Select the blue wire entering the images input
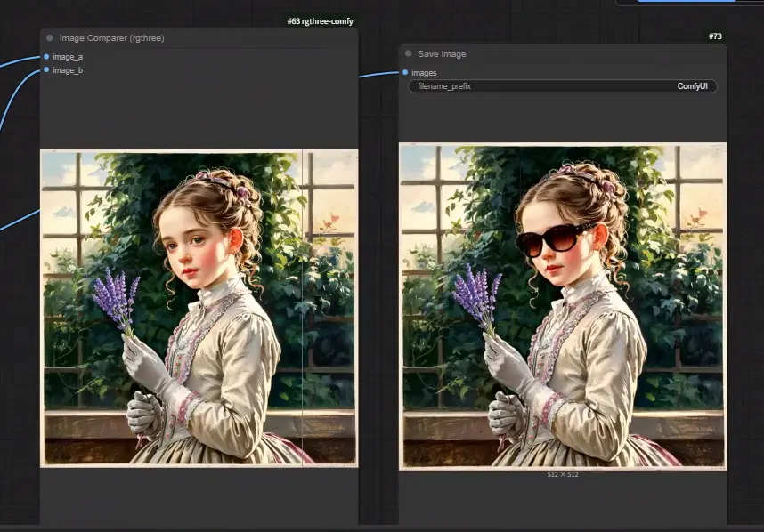Viewport: 764px width, 532px height. click(379, 75)
